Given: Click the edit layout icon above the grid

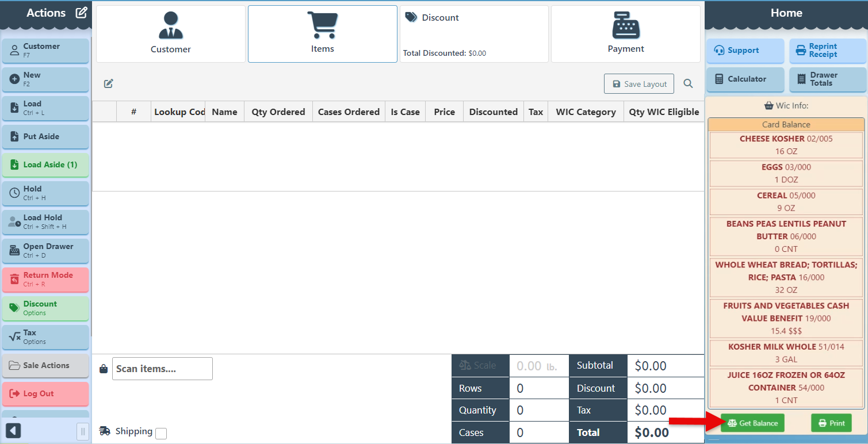Looking at the screenshot, I should [x=109, y=84].
